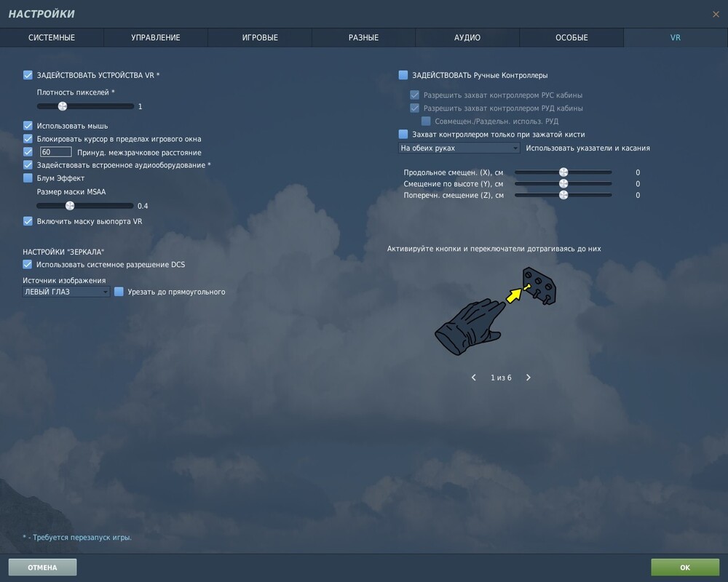Viewport: 728px width, 582px height.
Task: Open the ОСОБЫЕ tab
Action: [x=571, y=38]
